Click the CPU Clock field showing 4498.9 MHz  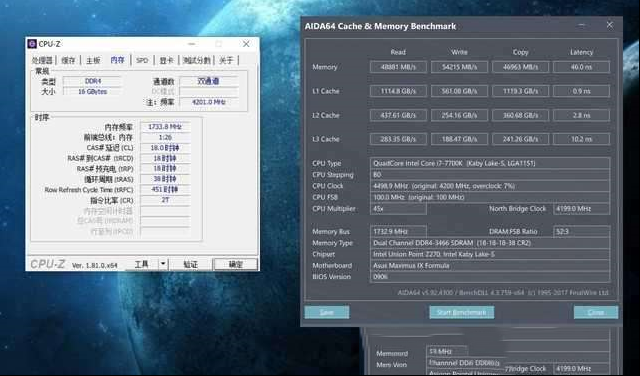pos(490,186)
